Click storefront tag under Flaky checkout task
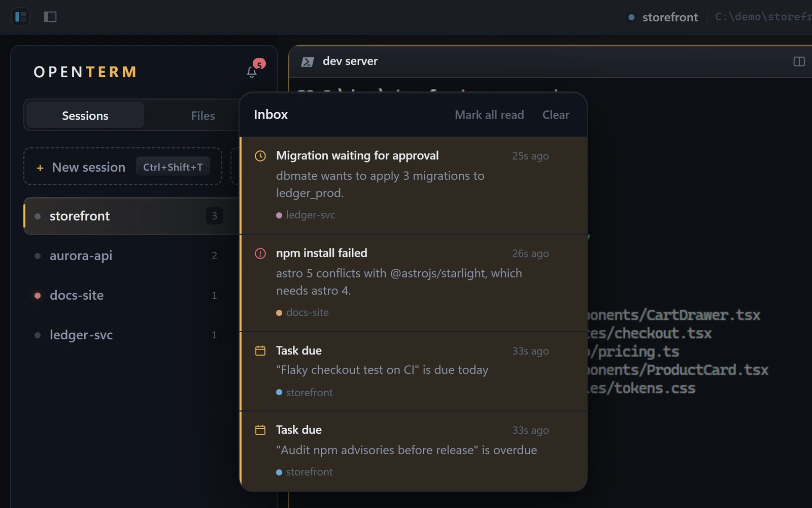This screenshot has height=508, width=812. point(304,392)
